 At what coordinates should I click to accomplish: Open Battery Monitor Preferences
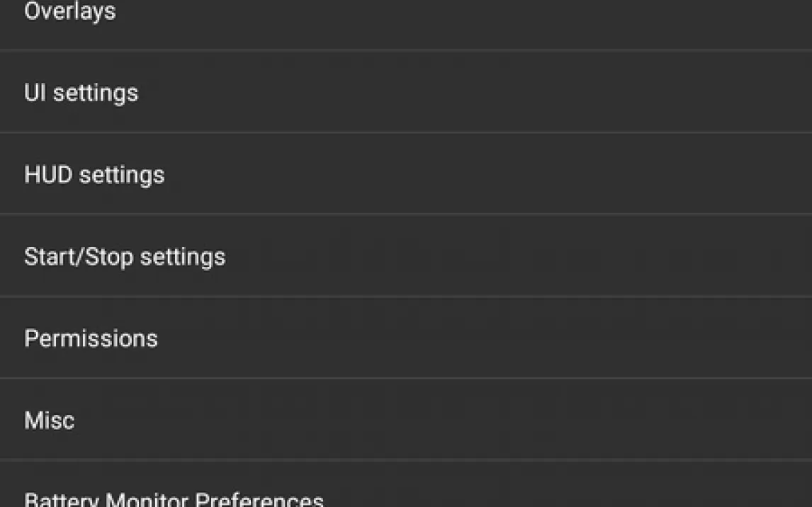(405, 496)
